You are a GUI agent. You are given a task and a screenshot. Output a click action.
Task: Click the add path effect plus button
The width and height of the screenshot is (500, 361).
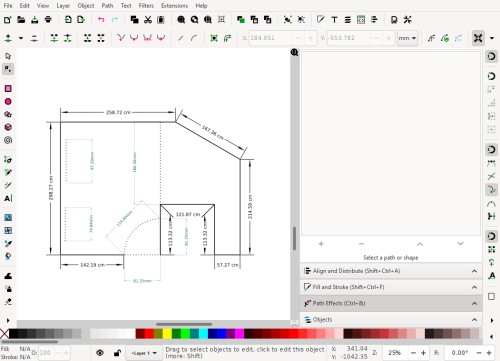click(x=321, y=244)
